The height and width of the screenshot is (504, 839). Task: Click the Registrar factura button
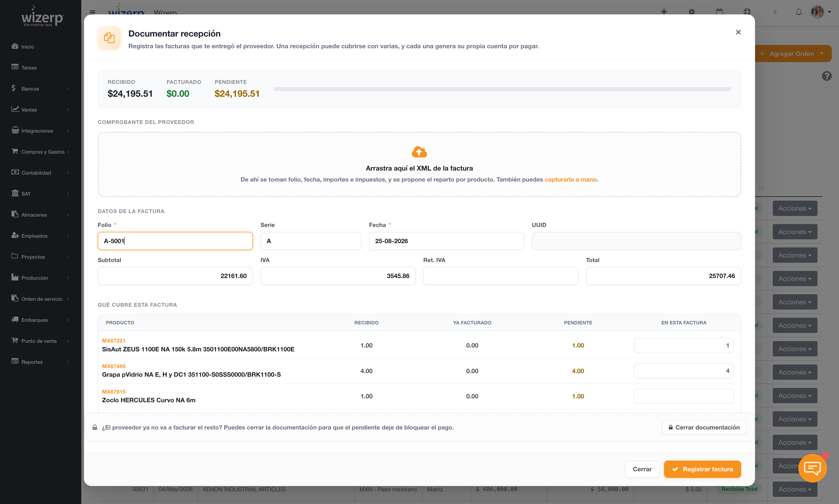[x=703, y=469]
